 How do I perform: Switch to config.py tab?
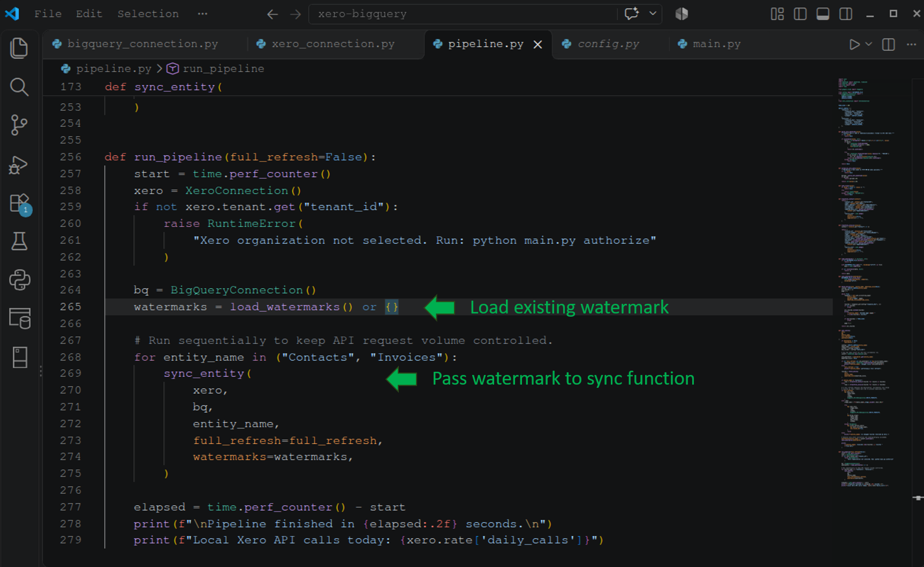[608, 44]
